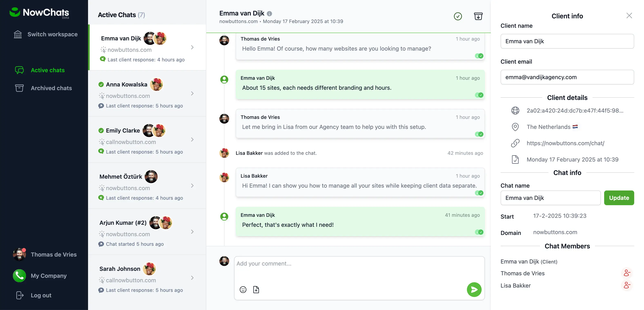Mark the Emma van Dijk chat as resolved

pos(458,16)
